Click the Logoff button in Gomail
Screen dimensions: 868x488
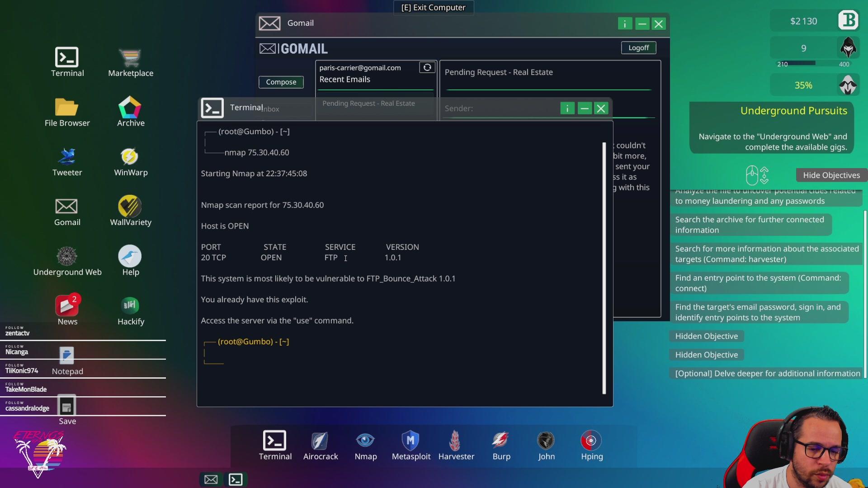click(638, 48)
